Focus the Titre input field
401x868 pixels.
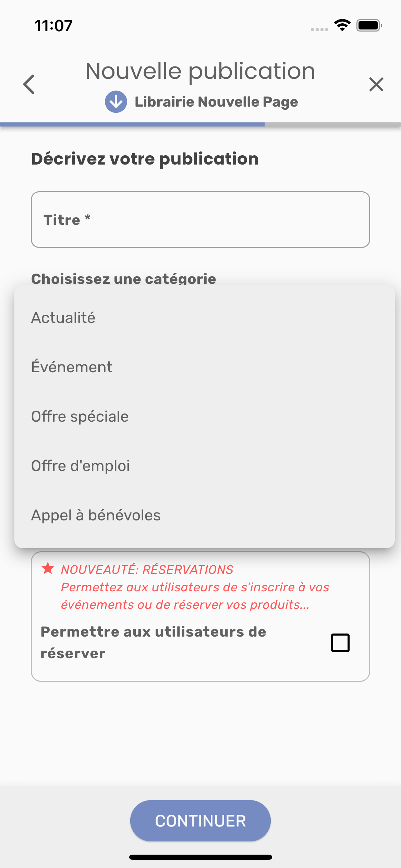pyautogui.click(x=200, y=220)
